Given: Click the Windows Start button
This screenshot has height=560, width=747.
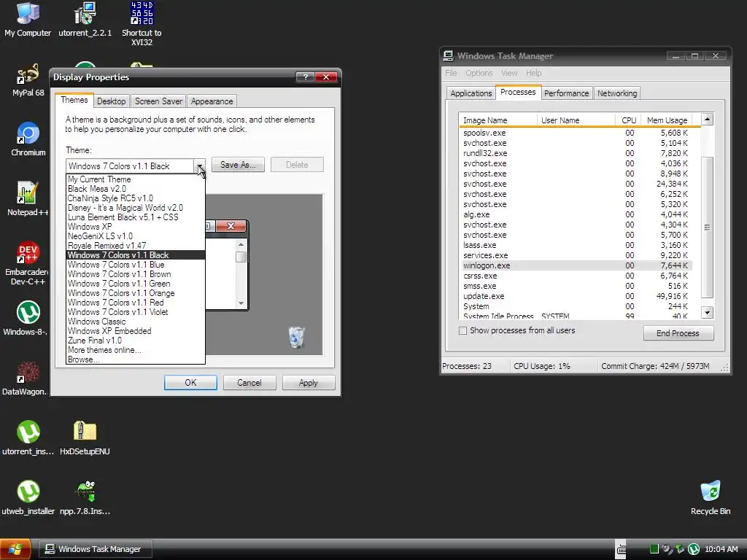Looking at the screenshot, I should pos(15,549).
